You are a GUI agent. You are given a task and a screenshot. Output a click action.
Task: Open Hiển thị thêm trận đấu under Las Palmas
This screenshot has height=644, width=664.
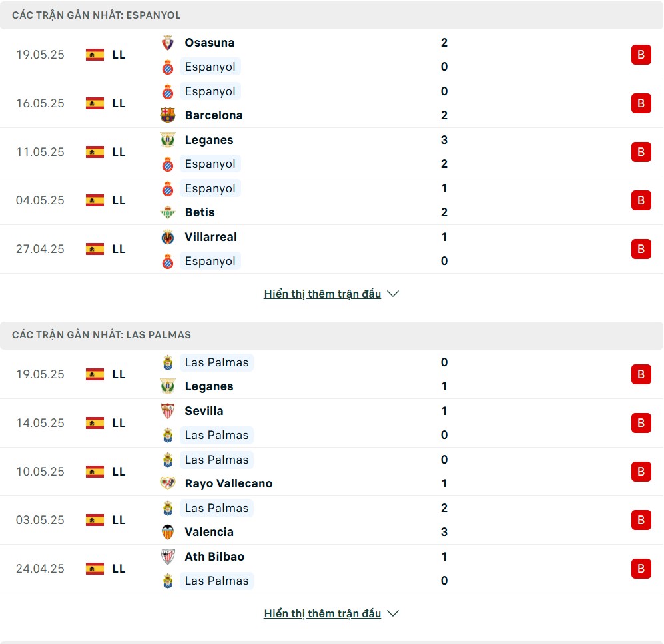322,613
